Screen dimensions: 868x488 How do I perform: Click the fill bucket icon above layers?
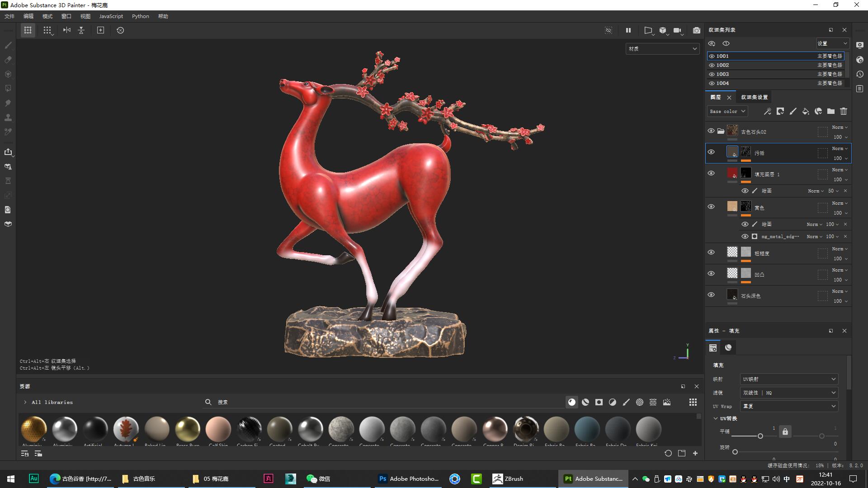point(806,111)
